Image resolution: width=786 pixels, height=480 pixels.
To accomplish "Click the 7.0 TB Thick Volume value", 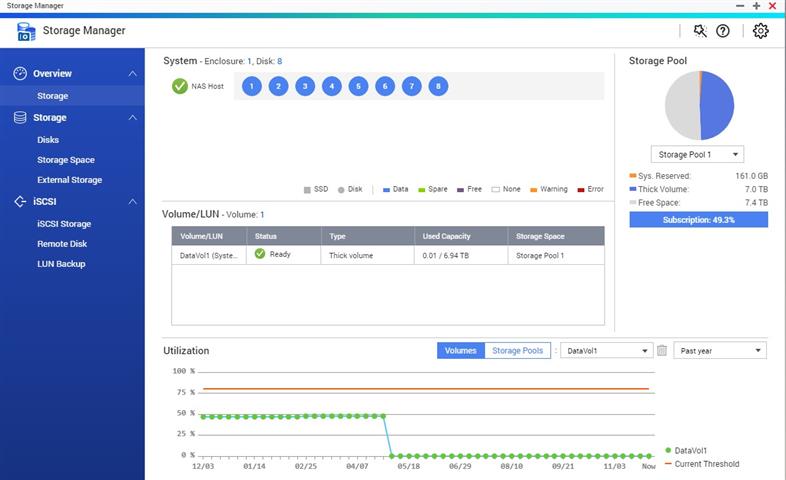I will coord(756,189).
